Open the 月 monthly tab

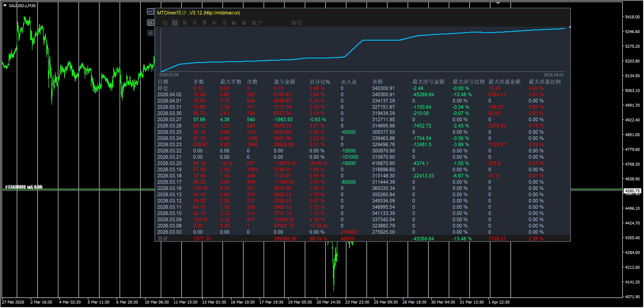(195, 23)
